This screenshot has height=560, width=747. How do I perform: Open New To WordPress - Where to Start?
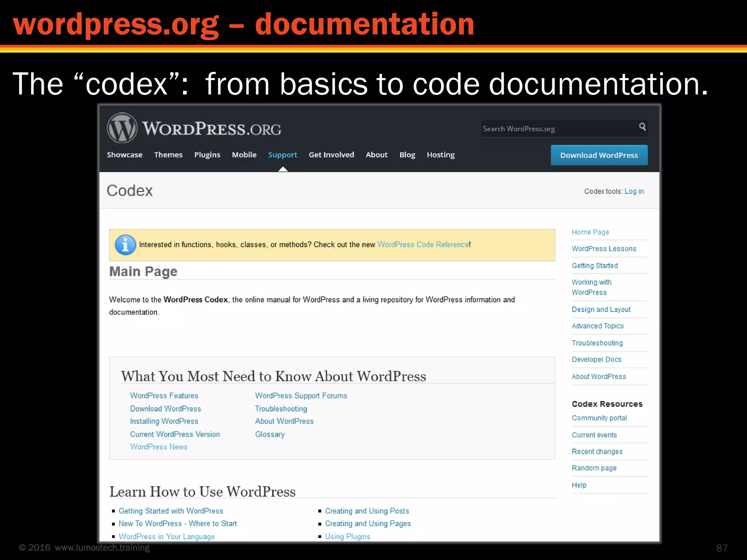click(178, 524)
